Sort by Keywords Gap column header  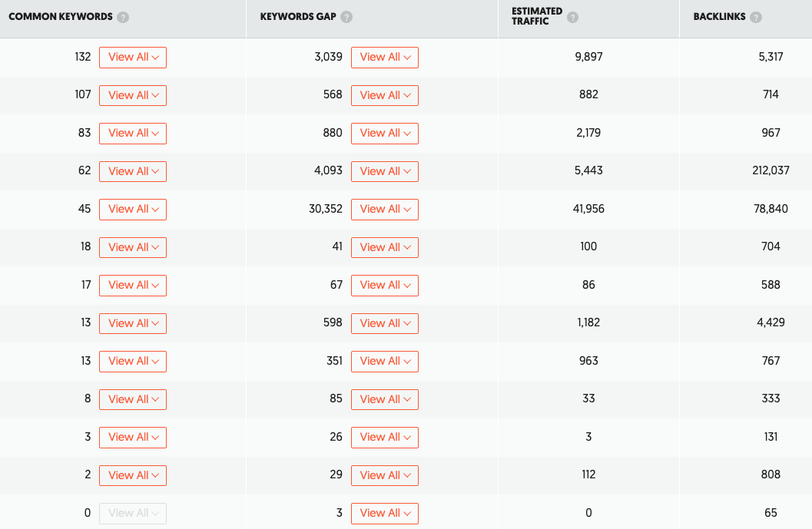pyautogui.click(x=298, y=17)
